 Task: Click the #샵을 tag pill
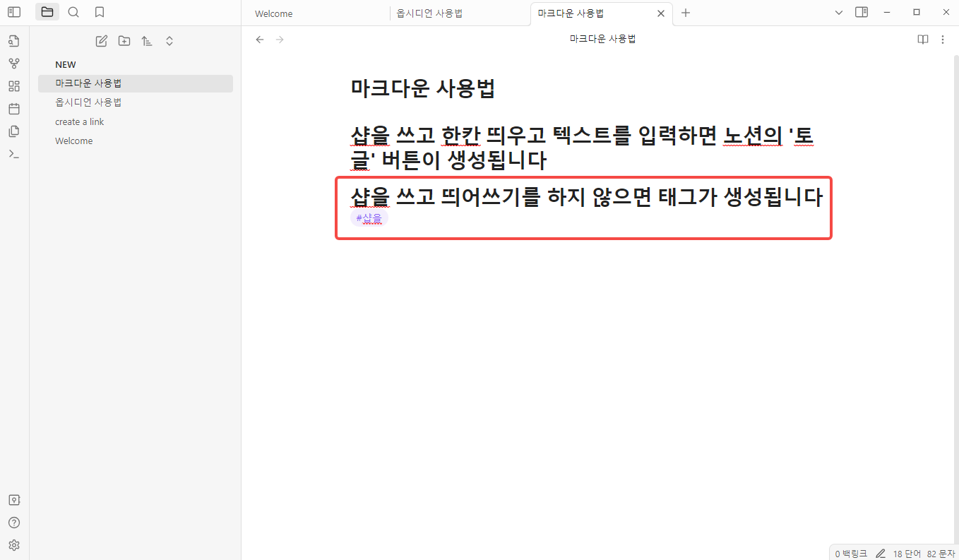369,218
